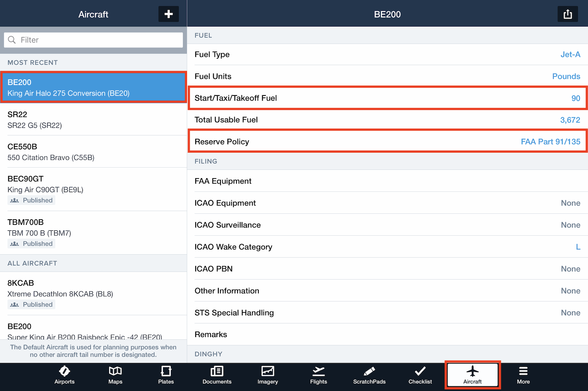
Task: Select BE200 Super King Air B200 Raisbeck
Action: coord(94,328)
